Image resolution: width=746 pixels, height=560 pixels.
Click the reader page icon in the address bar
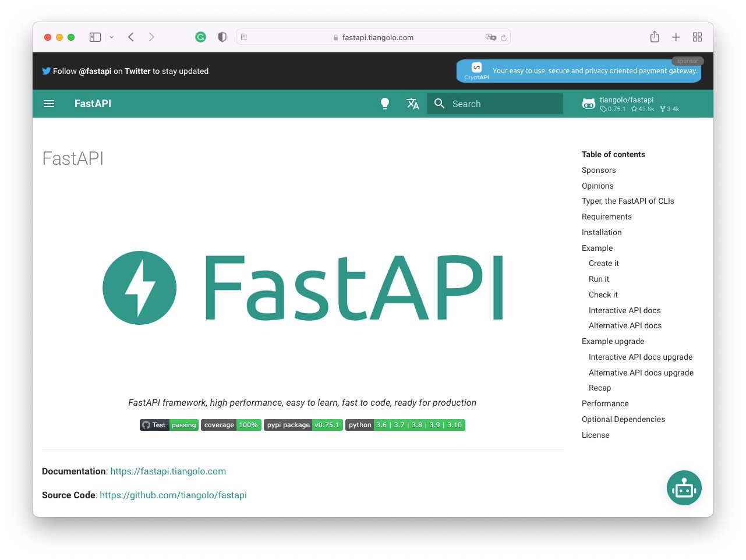(x=244, y=37)
